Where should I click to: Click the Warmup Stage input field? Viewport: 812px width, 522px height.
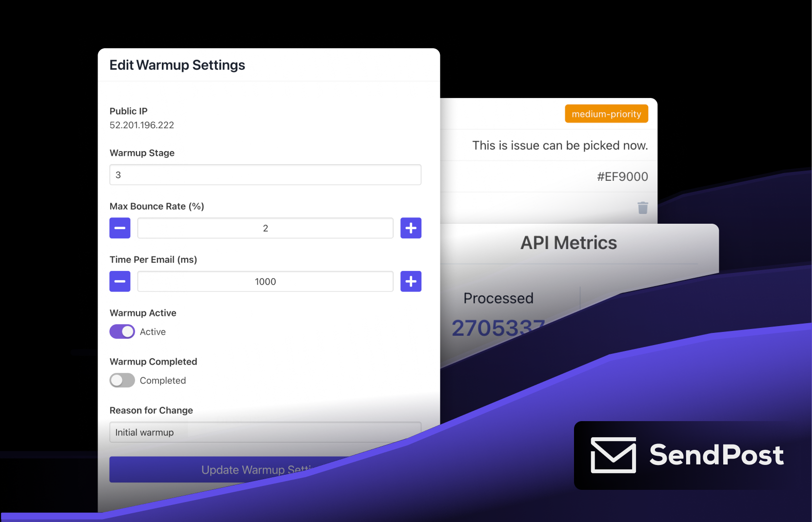pyautogui.click(x=265, y=174)
